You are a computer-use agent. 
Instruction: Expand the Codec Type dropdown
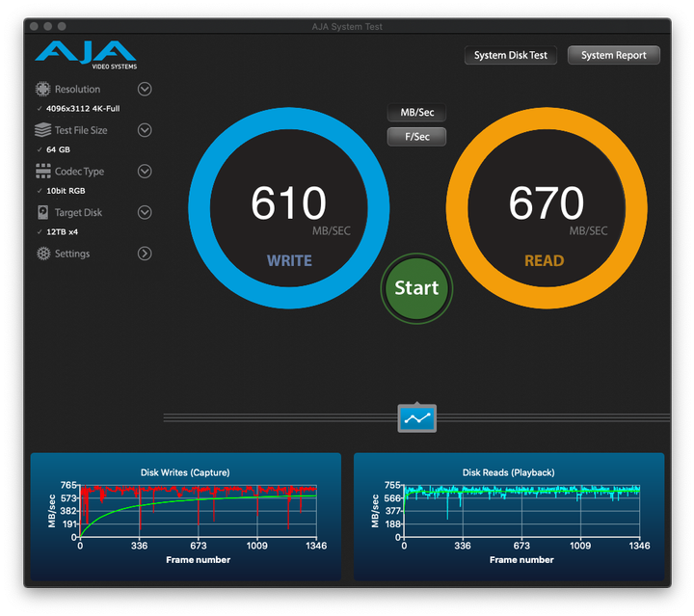(145, 172)
